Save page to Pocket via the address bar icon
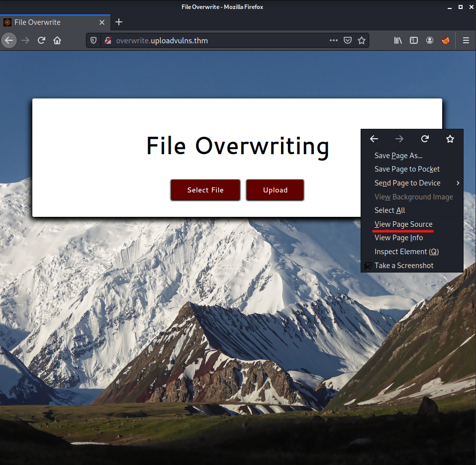The width and height of the screenshot is (476, 465). pos(348,40)
